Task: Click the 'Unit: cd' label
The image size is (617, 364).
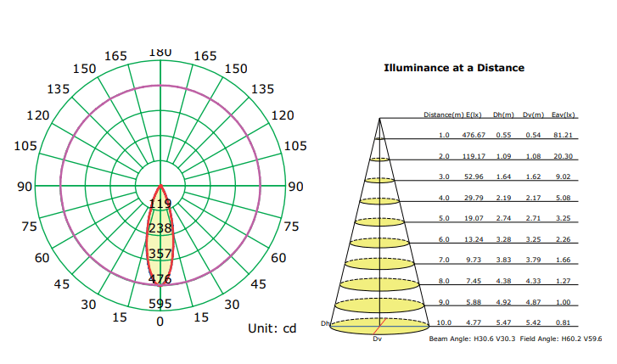Action: coord(272,328)
